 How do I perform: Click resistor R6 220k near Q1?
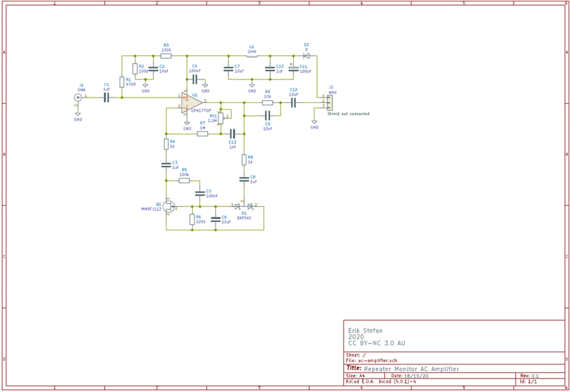point(192,220)
